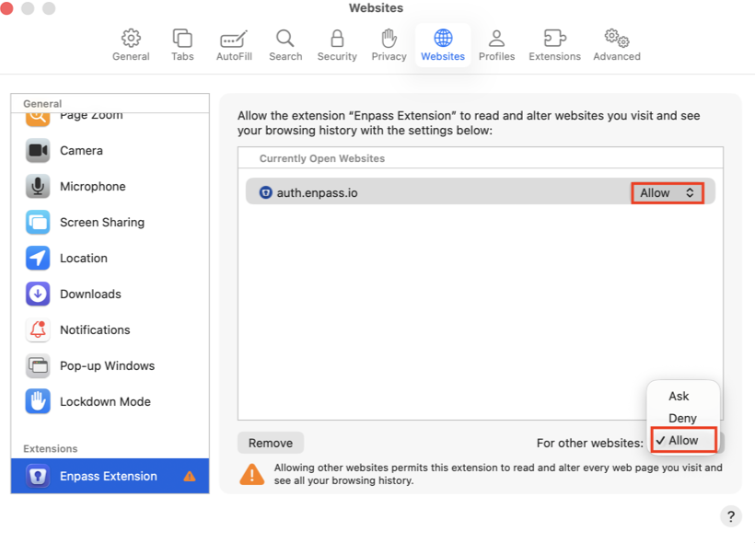
Task: Click the Currently Open Websites header
Action: point(322,158)
